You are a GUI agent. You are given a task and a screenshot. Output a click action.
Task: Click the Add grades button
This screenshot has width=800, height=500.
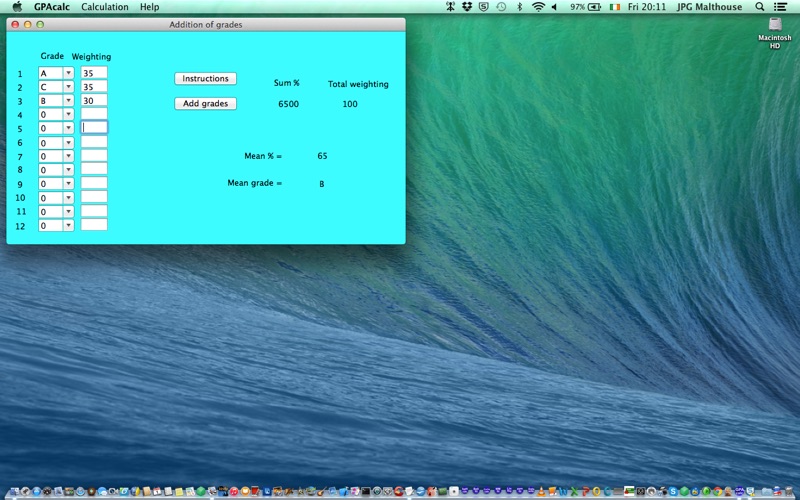[205, 104]
